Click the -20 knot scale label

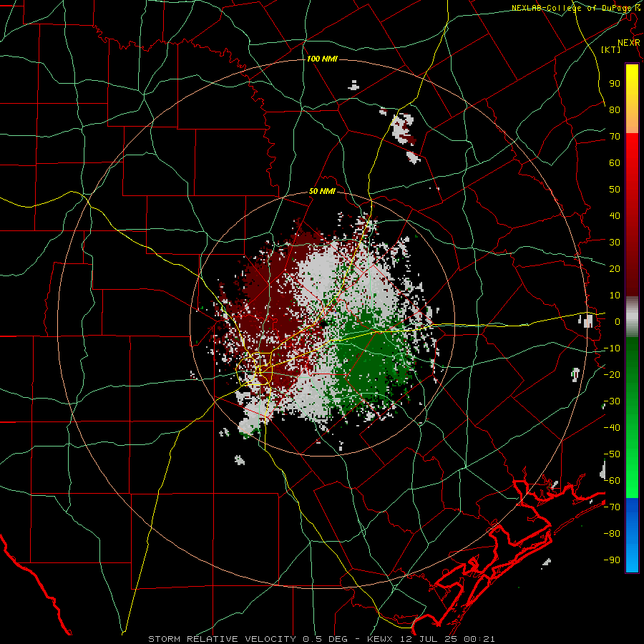612,374
